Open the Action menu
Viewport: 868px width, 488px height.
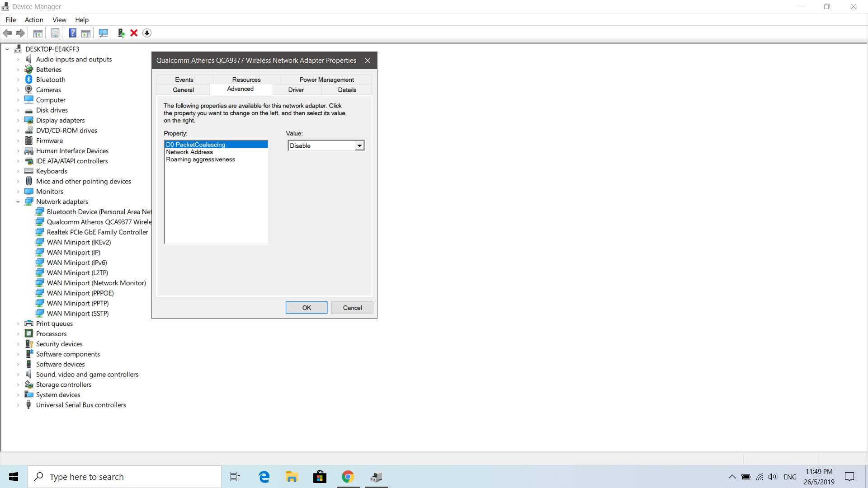click(34, 20)
